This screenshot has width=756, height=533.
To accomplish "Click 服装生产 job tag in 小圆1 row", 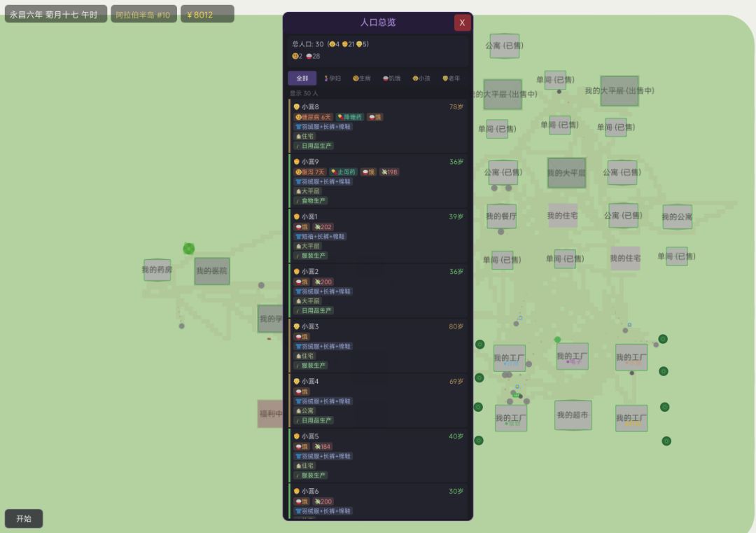I will tap(311, 256).
